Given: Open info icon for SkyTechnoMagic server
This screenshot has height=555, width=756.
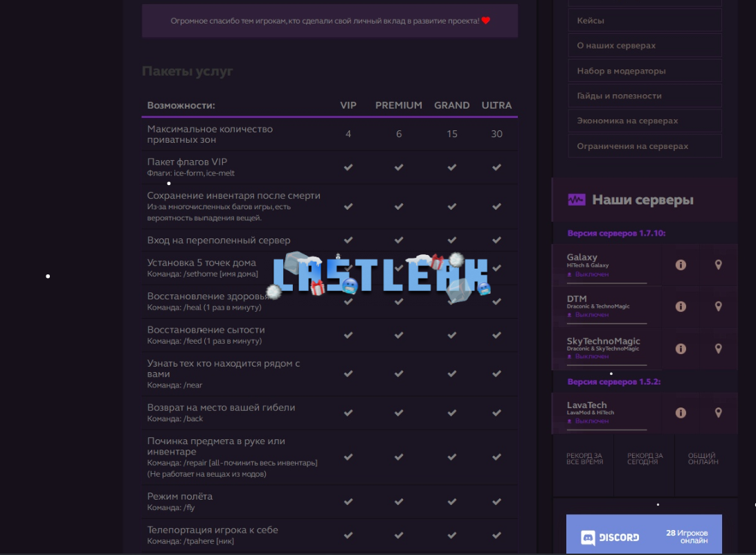Looking at the screenshot, I should 681,349.
